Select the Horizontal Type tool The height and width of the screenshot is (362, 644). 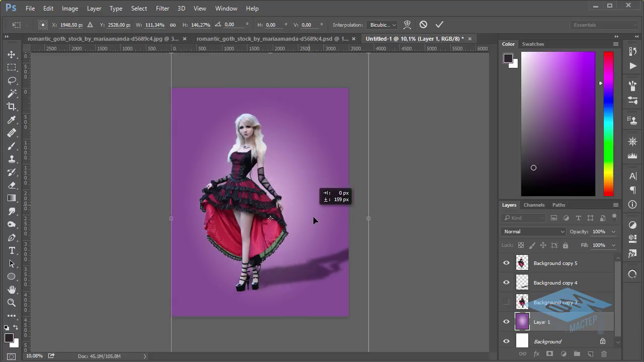click(x=12, y=250)
